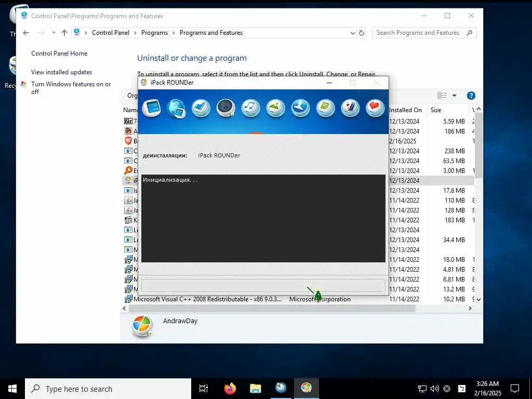
Task: Click the 13.2 MB size cell
Action: (454, 289)
